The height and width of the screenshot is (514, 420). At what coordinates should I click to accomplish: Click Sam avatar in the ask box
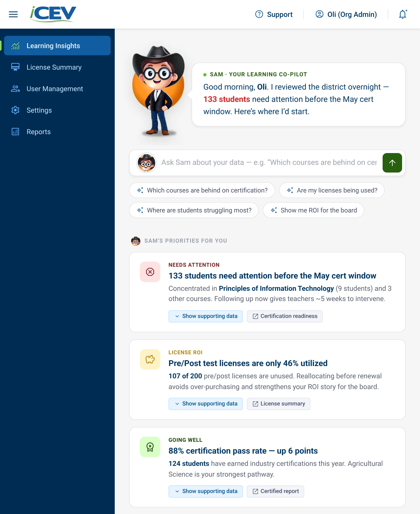point(146,163)
